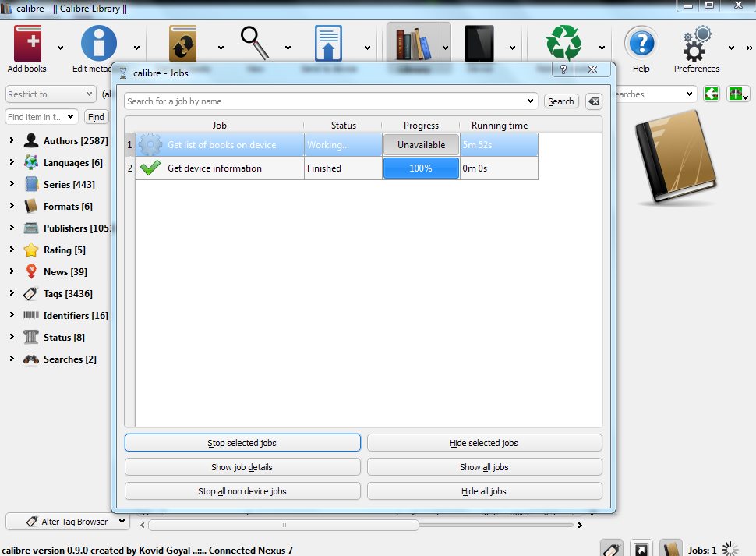
Task: Click the green checkmark for Get device information
Action: (x=150, y=168)
